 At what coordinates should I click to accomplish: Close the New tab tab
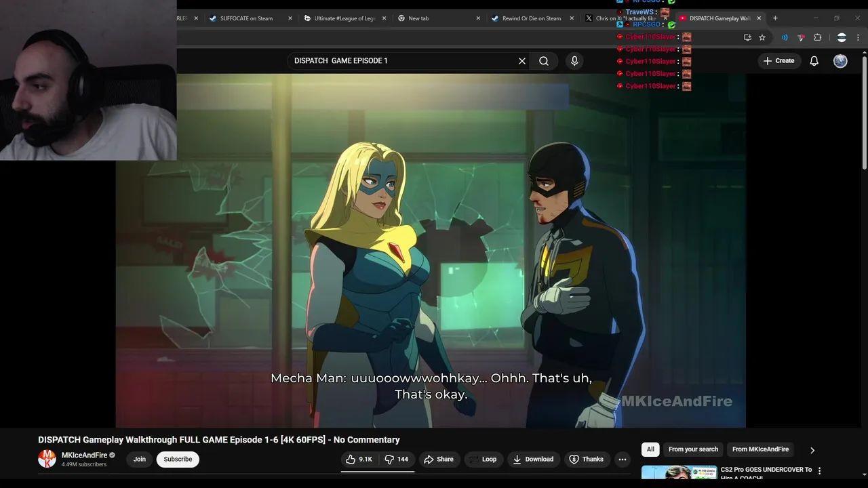478,18
